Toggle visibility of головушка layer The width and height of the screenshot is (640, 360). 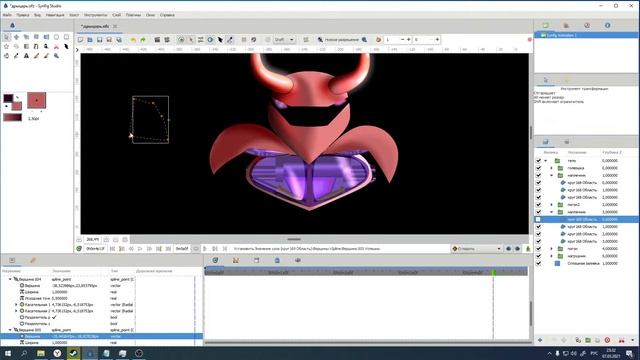tap(538, 168)
